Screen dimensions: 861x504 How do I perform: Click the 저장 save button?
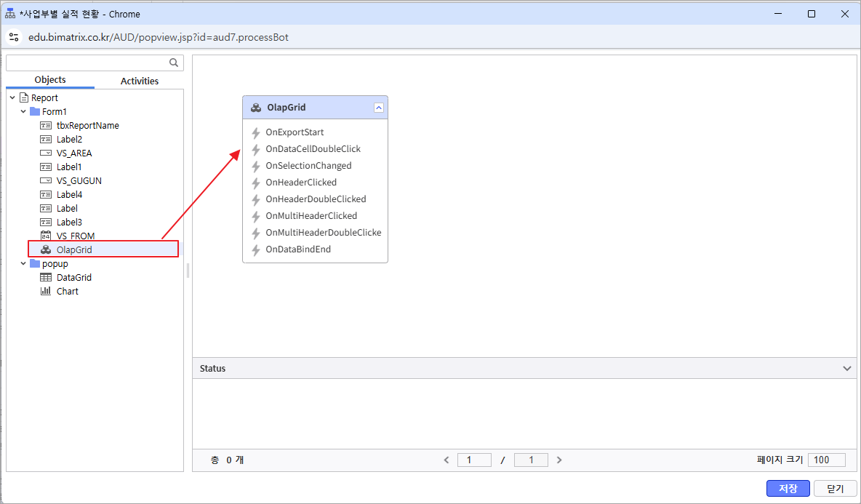788,489
